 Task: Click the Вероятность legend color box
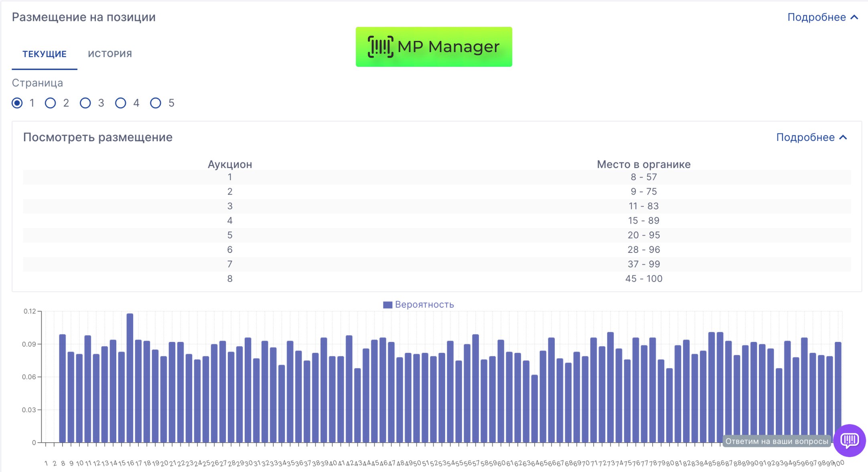(387, 305)
